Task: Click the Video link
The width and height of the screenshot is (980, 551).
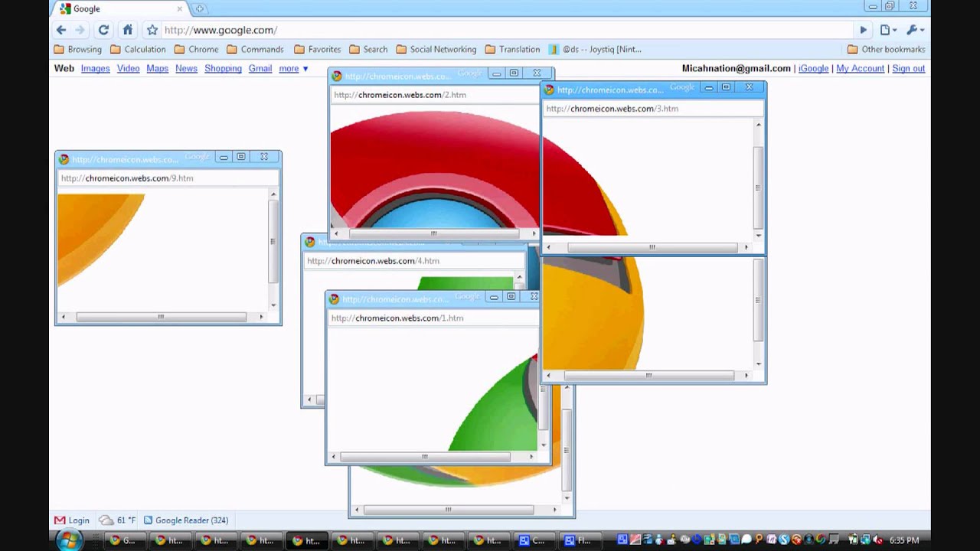Action: (128, 68)
